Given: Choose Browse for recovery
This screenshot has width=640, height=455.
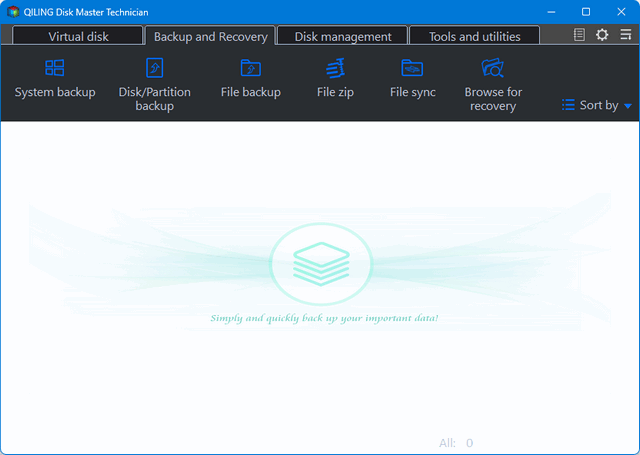Looking at the screenshot, I should click(x=493, y=85).
